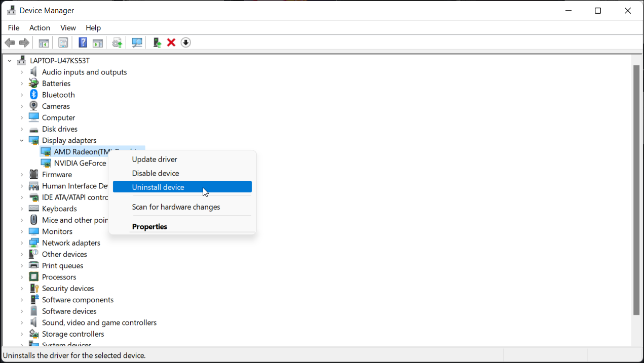Expand the Network adapters category

click(x=22, y=243)
